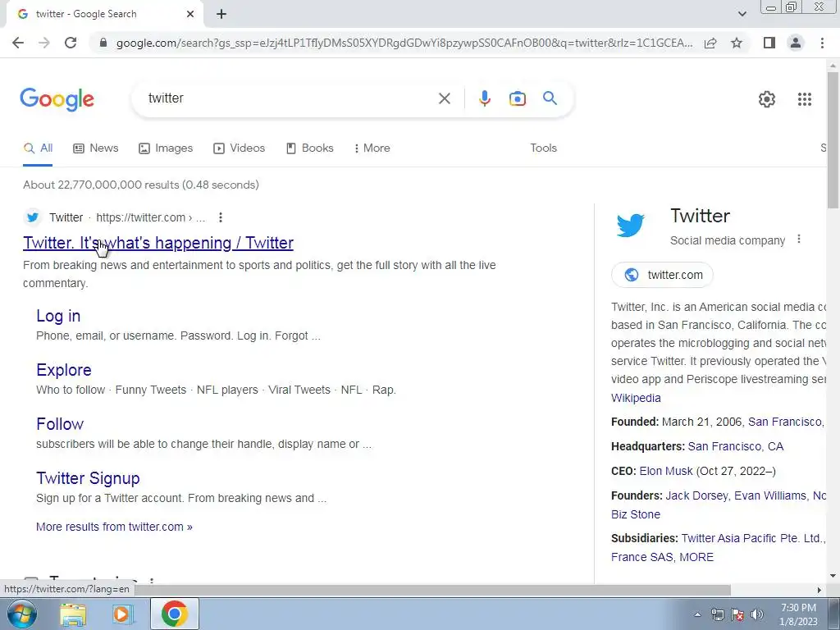
Task: Expand the More search categories menu
Action: coord(372,148)
